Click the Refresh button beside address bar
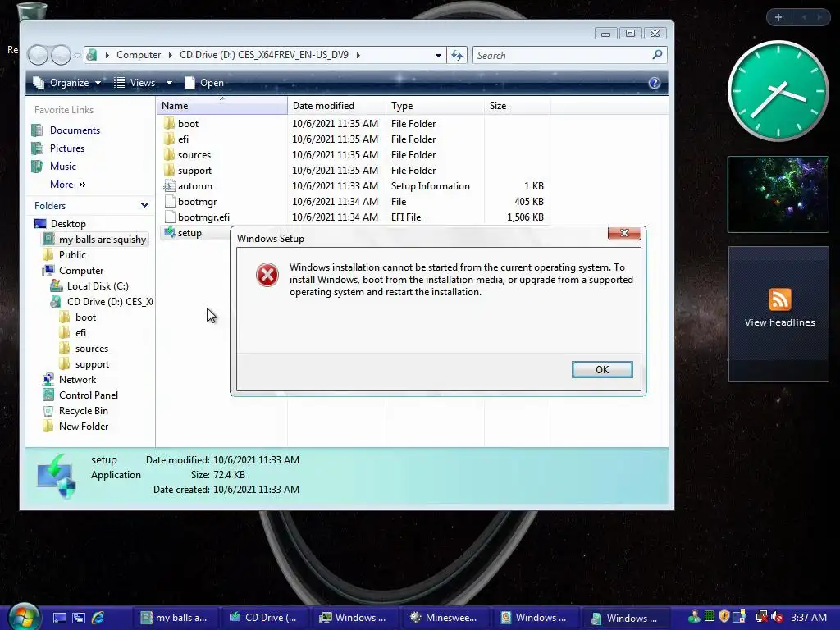Screen dimensions: 840x630 click(457, 55)
